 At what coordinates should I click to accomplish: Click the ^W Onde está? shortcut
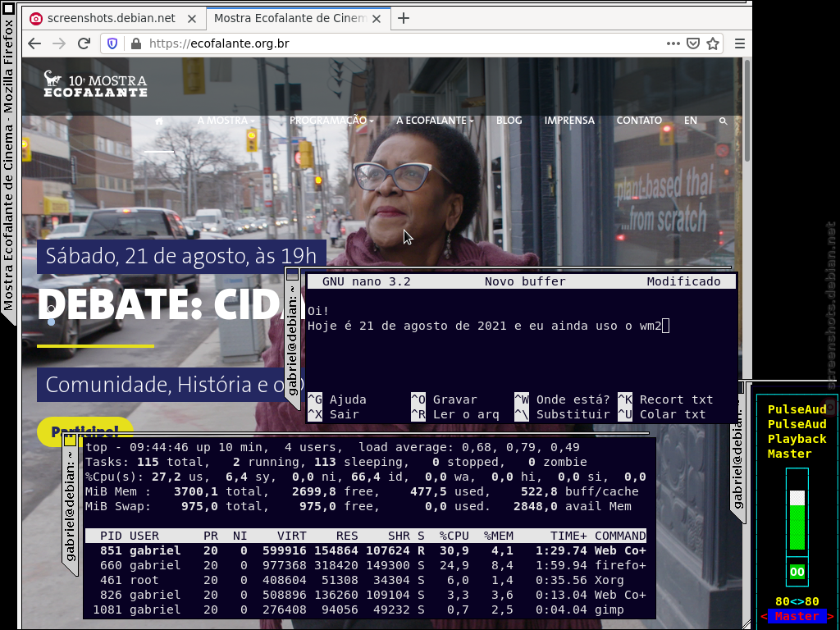pos(563,399)
